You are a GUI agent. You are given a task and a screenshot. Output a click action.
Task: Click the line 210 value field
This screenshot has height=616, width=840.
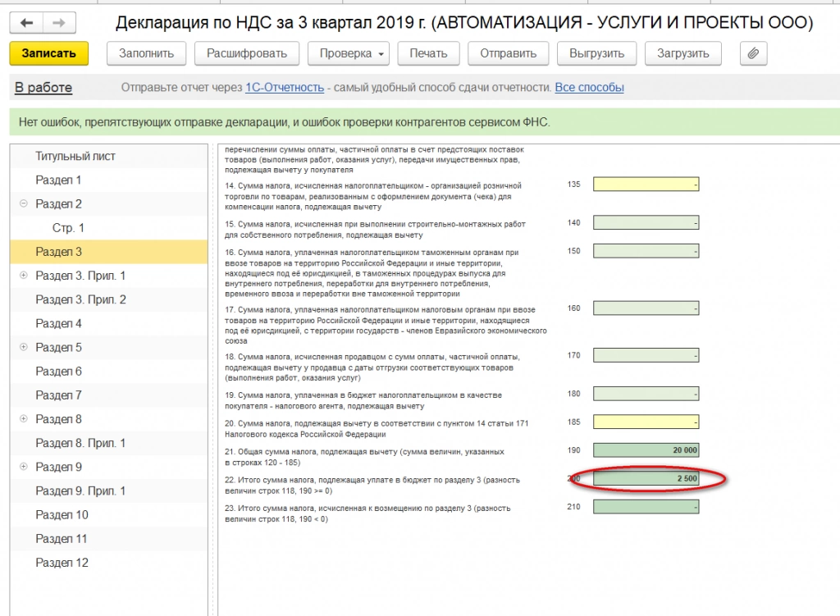point(646,507)
